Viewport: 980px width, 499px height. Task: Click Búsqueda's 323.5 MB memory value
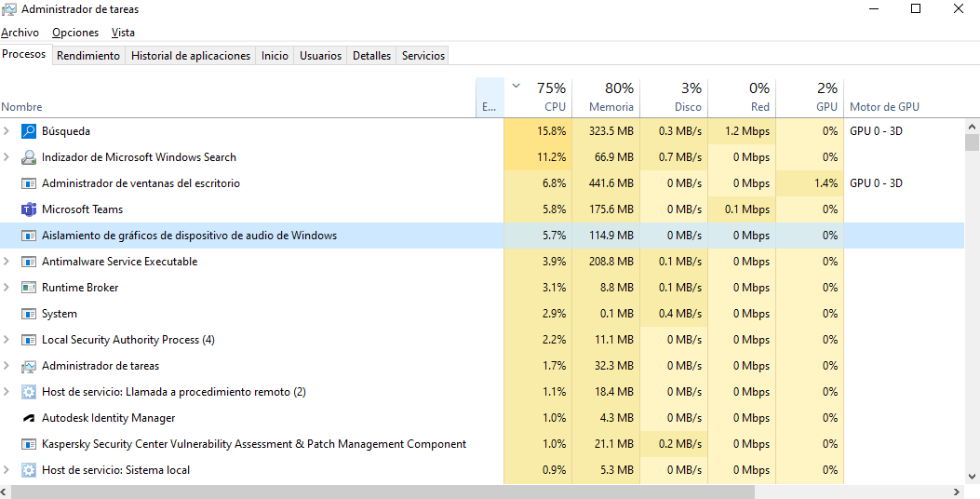tap(611, 131)
